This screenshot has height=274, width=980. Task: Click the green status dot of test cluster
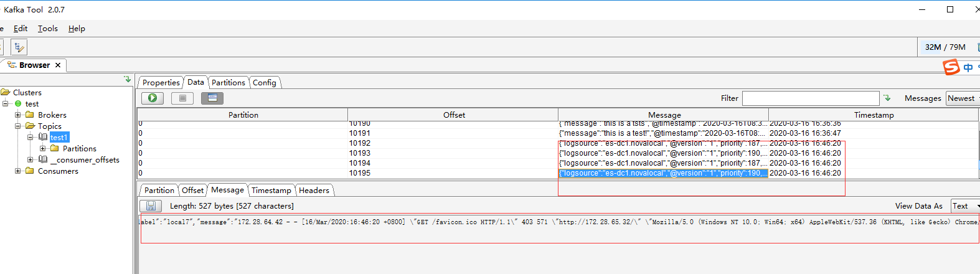pyautogui.click(x=18, y=104)
